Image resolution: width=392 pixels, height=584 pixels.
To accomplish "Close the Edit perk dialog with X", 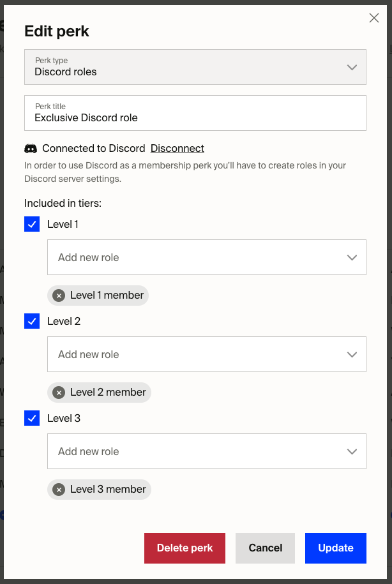I will [374, 18].
